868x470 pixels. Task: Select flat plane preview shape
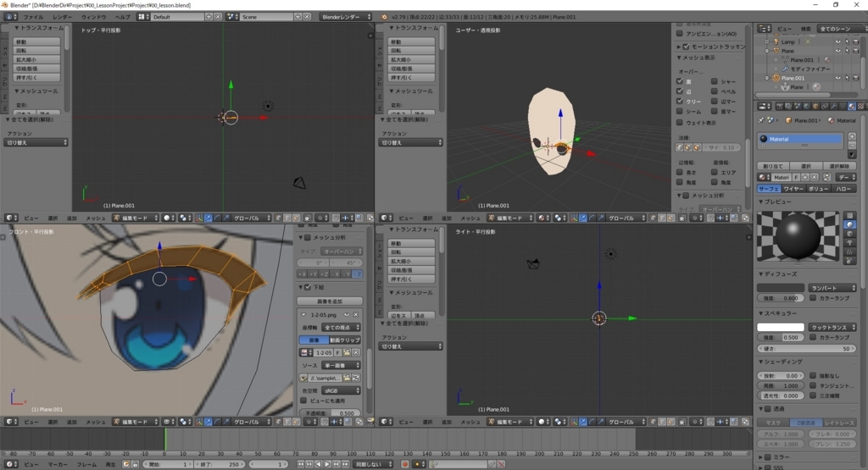click(849, 216)
